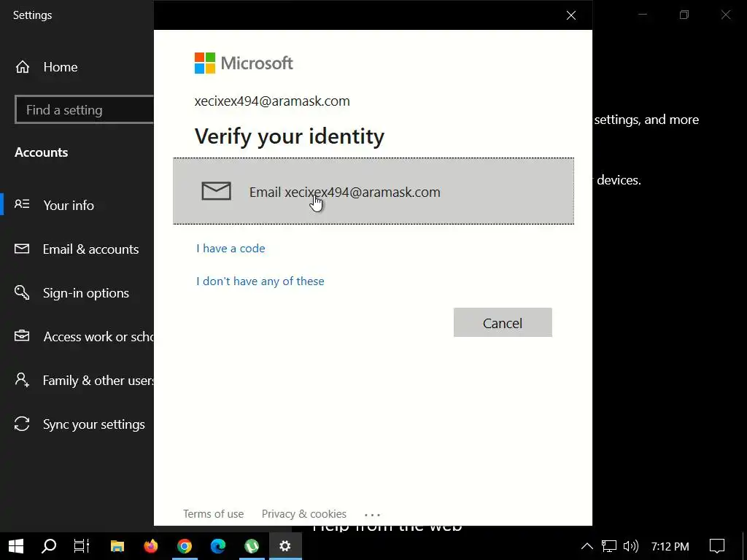
Task: Open the Terms of use link
Action: click(213, 514)
